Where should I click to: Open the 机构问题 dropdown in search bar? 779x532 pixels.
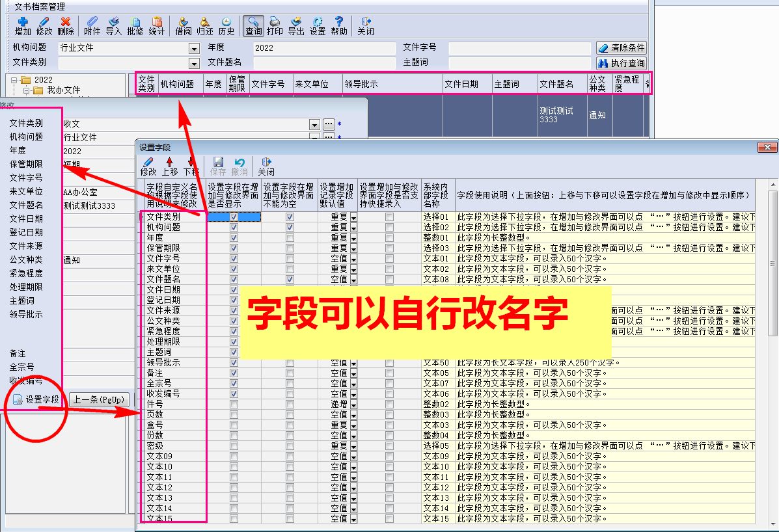click(x=194, y=48)
